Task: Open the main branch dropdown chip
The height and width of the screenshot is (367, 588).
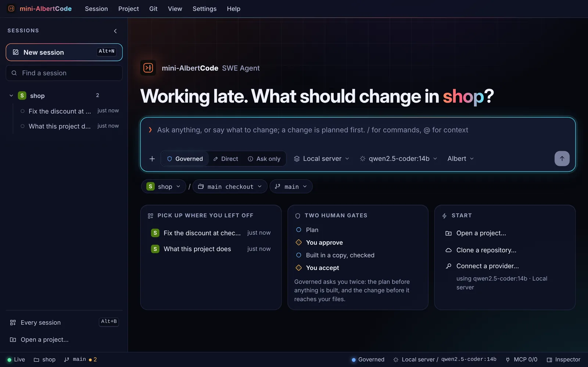Action: coord(291,186)
